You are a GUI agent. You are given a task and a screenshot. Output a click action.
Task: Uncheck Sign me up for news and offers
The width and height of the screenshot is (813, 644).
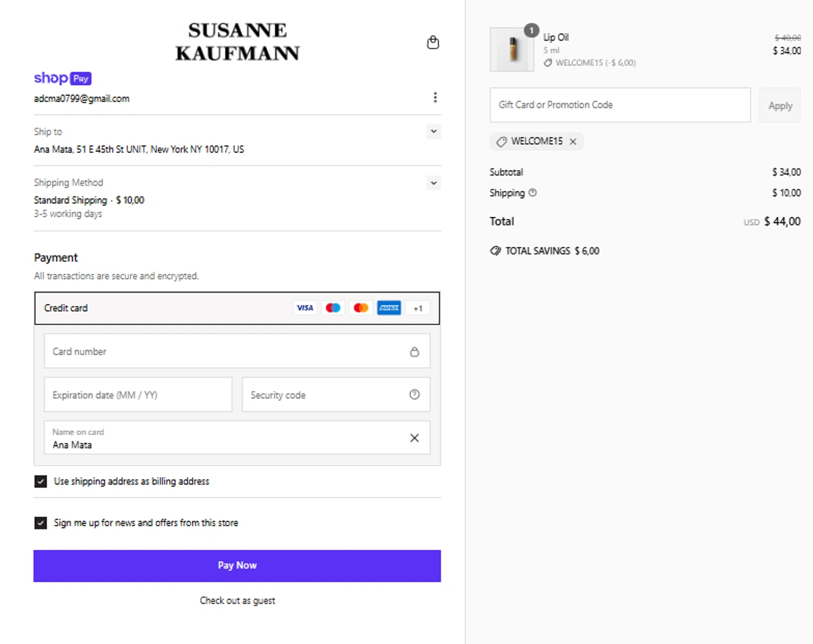click(x=41, y=523)
